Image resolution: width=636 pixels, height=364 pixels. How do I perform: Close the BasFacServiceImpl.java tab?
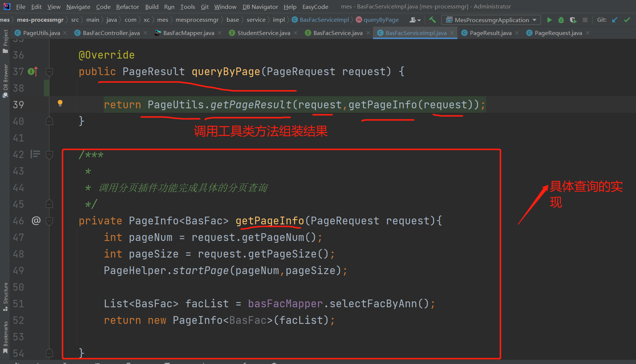click(452, 33)
